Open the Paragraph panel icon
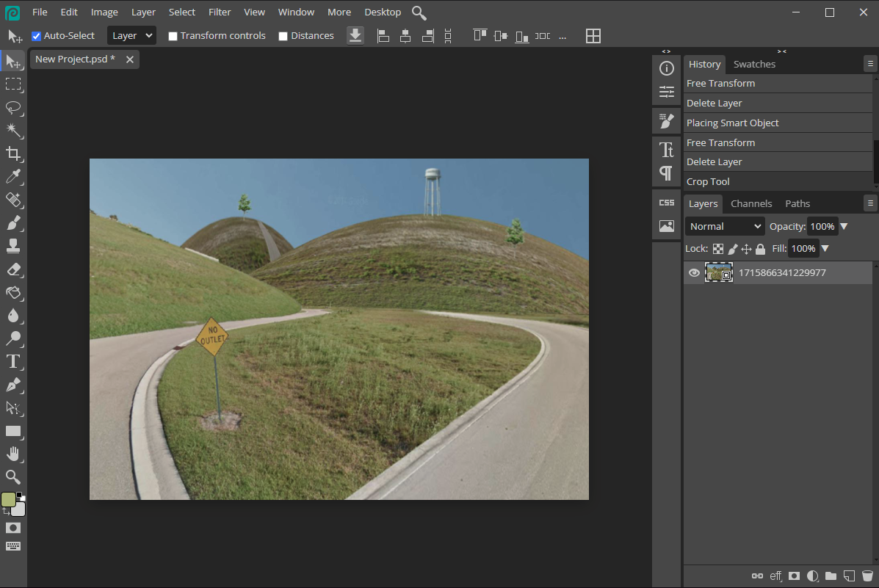The width and height of the screenshot is (879, 588). 667,173
